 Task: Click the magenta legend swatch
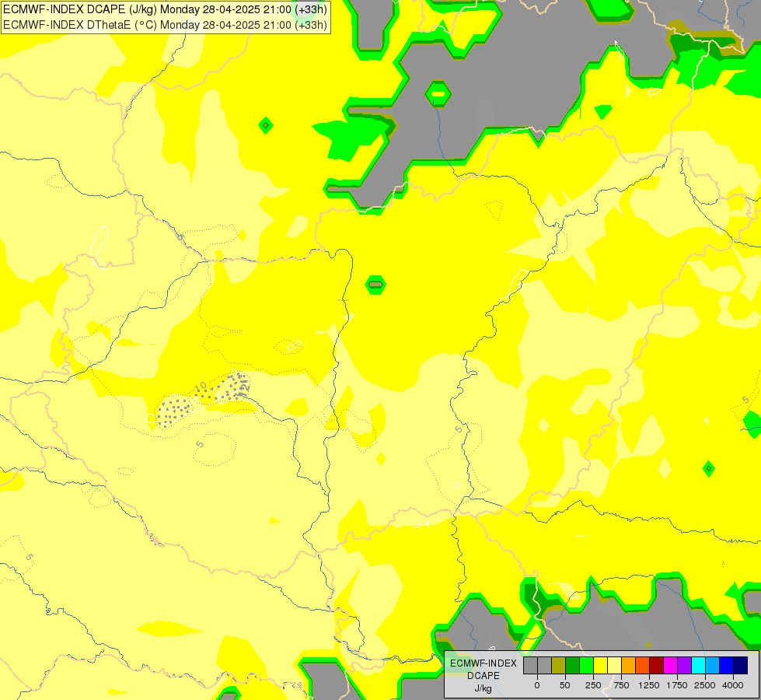tap(671, 666)
